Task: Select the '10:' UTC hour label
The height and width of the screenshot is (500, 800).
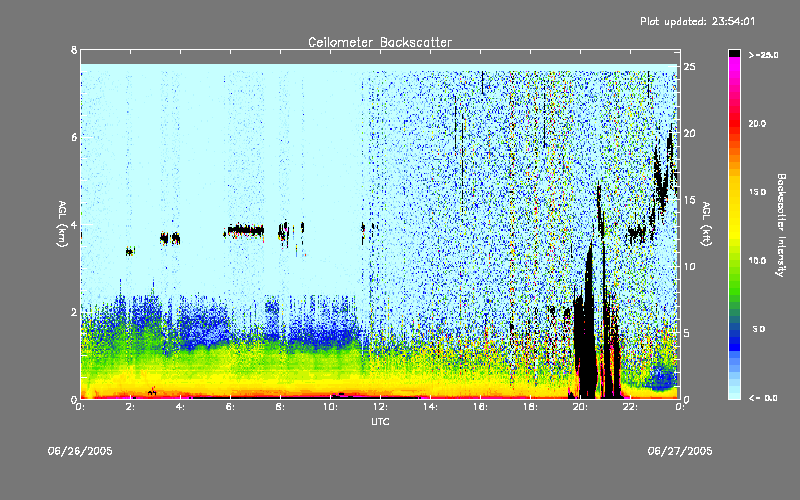Action: pyautogui.click(x=330, y=407)
